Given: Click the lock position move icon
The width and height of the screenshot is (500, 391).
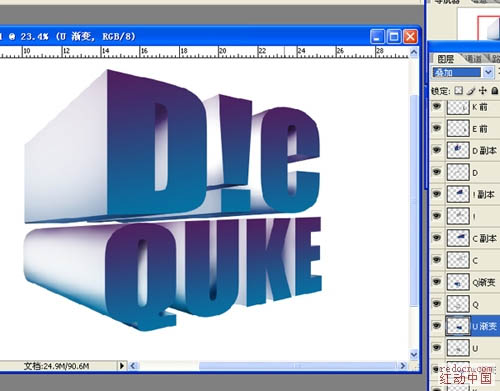Looking at the screenshot, I should (483, 90).
